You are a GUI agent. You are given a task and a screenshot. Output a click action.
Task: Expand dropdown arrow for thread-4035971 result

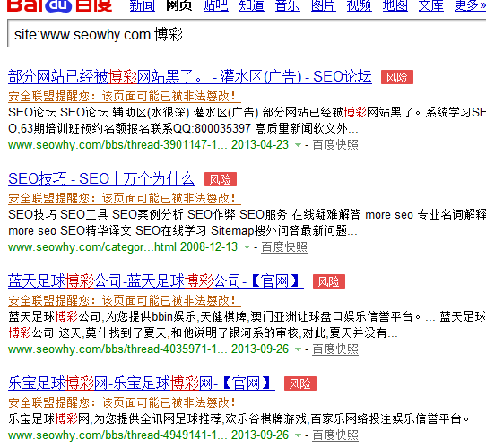click(298, 349)
